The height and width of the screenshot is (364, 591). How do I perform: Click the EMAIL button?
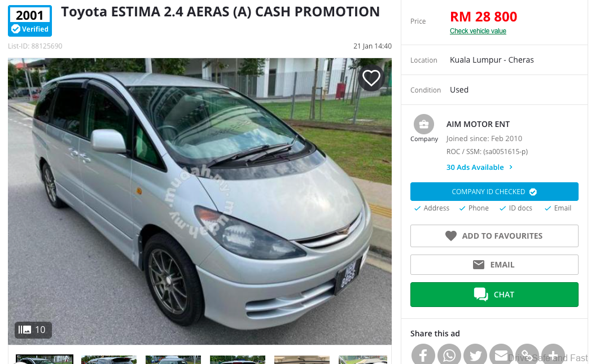point(494,265)
